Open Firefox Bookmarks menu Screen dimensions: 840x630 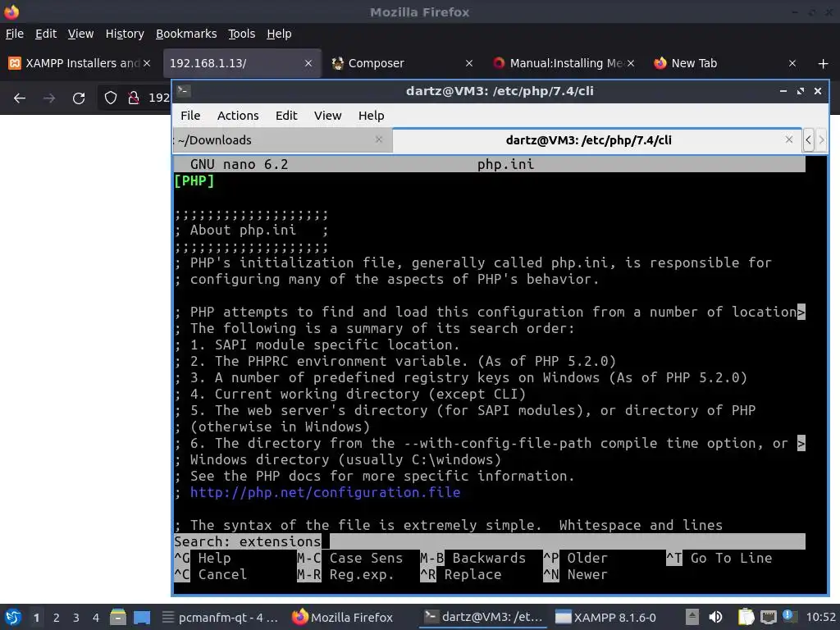(x=186, y=34)
